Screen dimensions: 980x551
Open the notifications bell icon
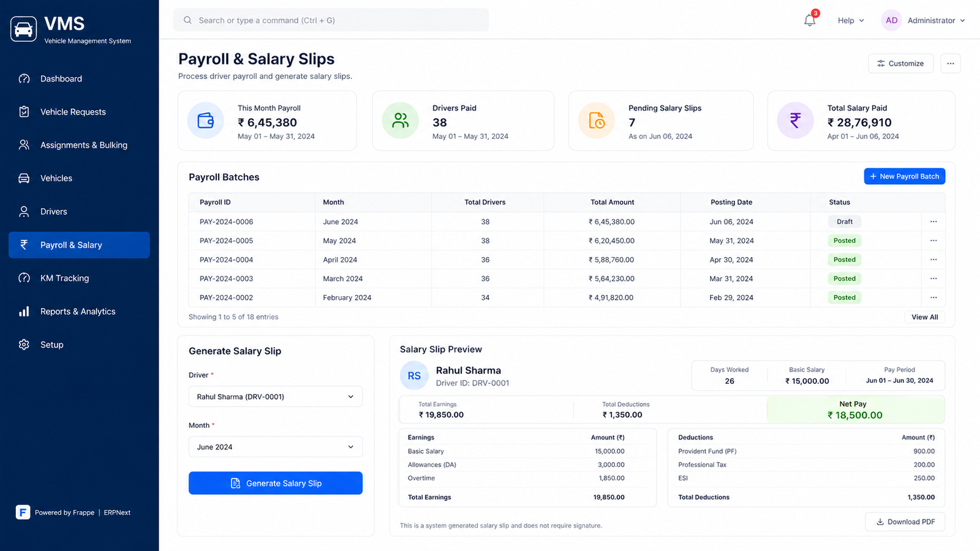pos(810,20)
